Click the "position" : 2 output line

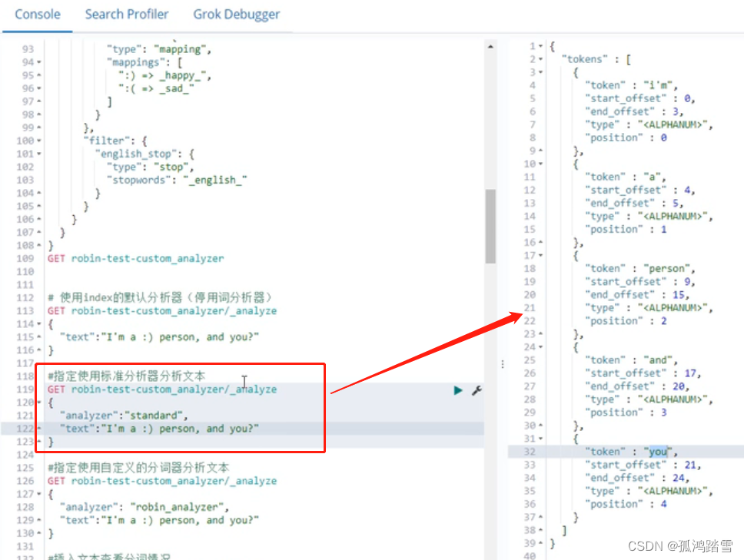click(x=626, y=321)
